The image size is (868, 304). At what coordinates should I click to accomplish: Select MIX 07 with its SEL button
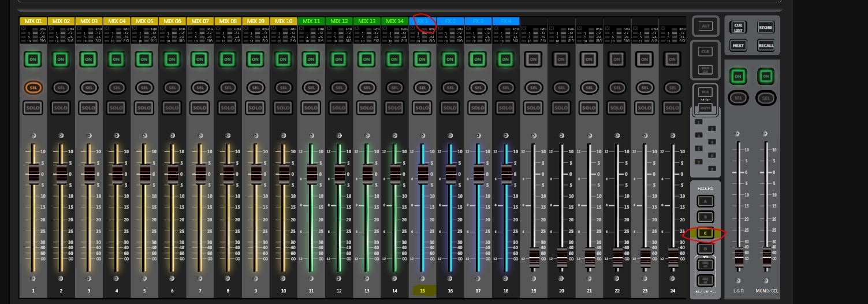(x=200, y=88)
